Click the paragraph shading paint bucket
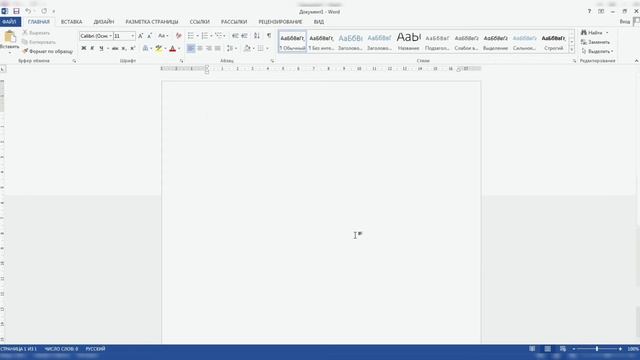The image size is (640, 360). (247, 48)
